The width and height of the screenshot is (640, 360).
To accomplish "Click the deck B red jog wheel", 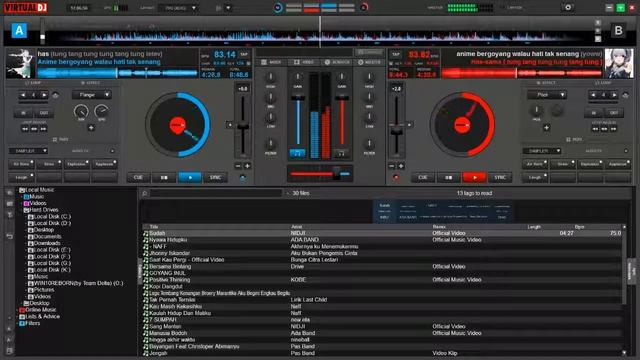I will [462, 124].
